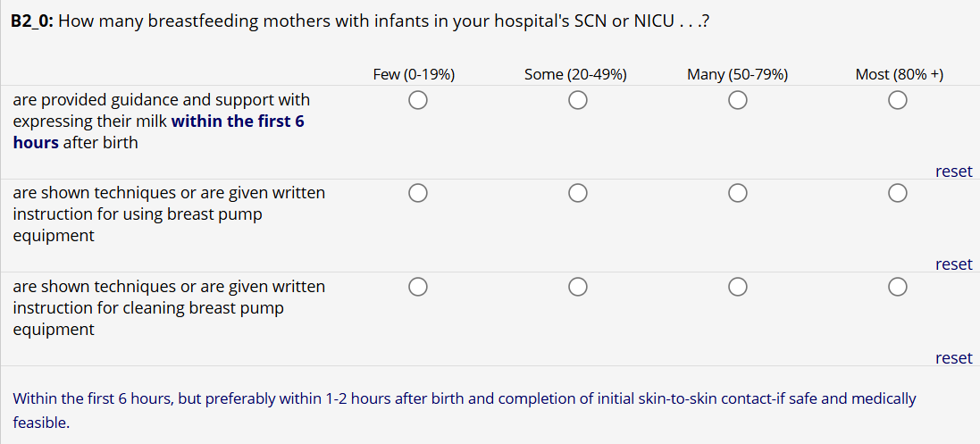Mark Most (80% +) for cleaning breast pump equipment
The image size is (980, 444).
(x=898, y=287)
